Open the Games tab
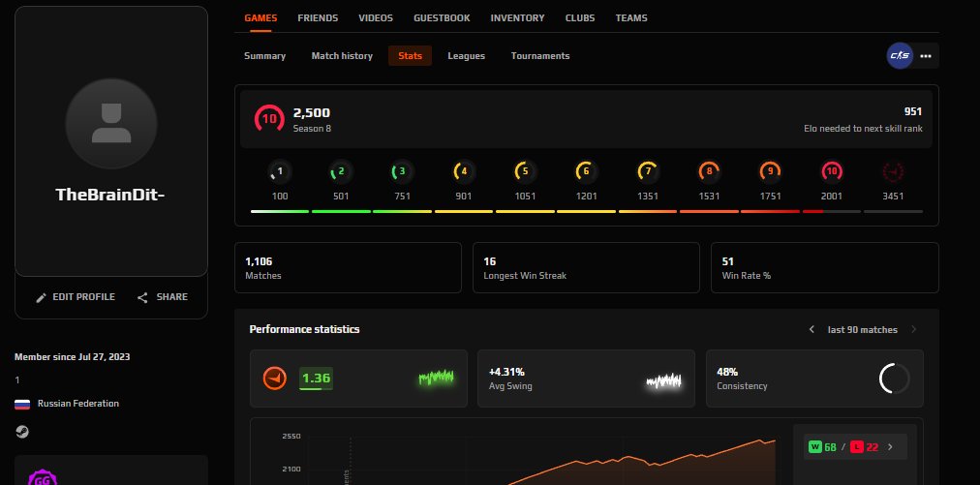This screenshot has height=485, width=980. pyautogui.click(x=260, y=18)
